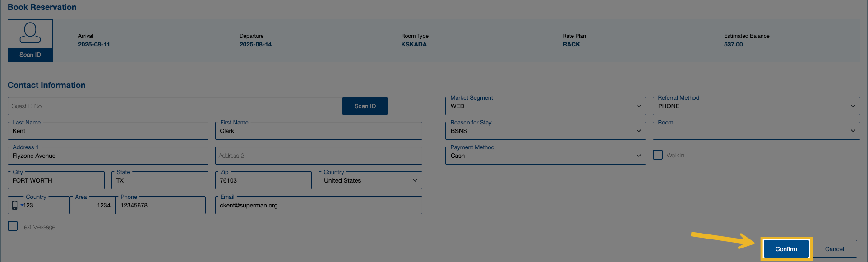This screenshot has height=262, width=868.
Task: Click the mobile phone country code icon
Action: (15, 205)
